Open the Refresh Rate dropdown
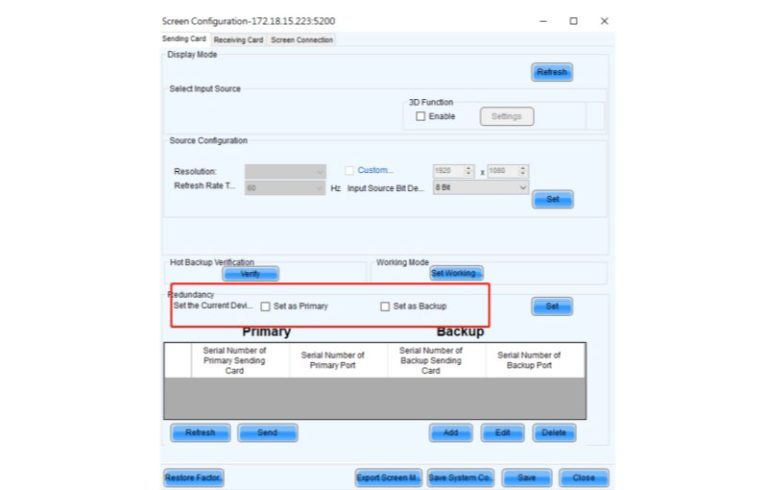This screenshot has height=490, width=768. coord(285,188)
